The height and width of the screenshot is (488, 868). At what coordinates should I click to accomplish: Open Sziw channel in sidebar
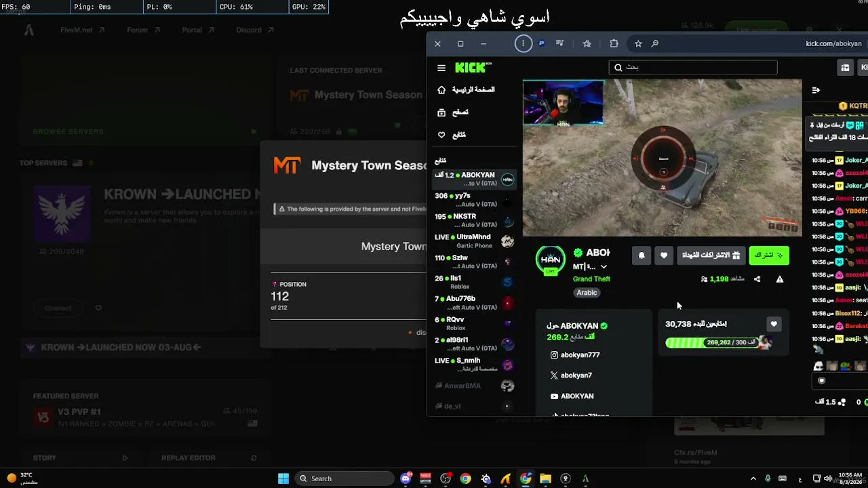pos(475,262)
